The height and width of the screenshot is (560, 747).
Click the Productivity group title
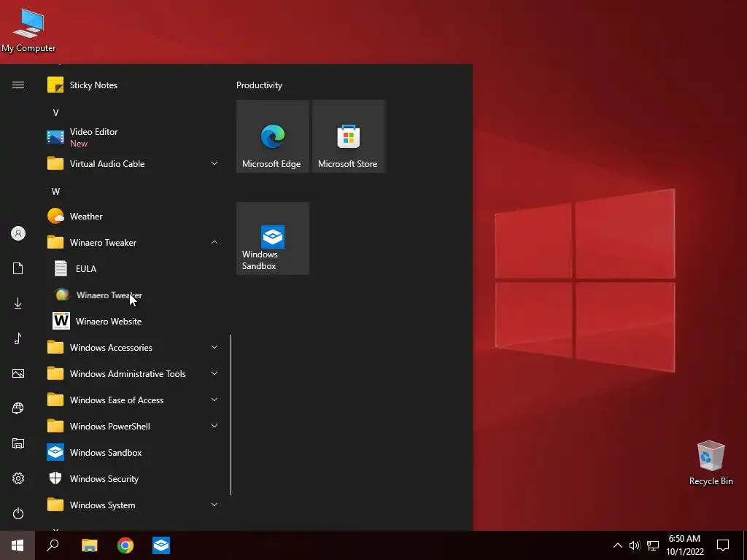click(259, 85)
